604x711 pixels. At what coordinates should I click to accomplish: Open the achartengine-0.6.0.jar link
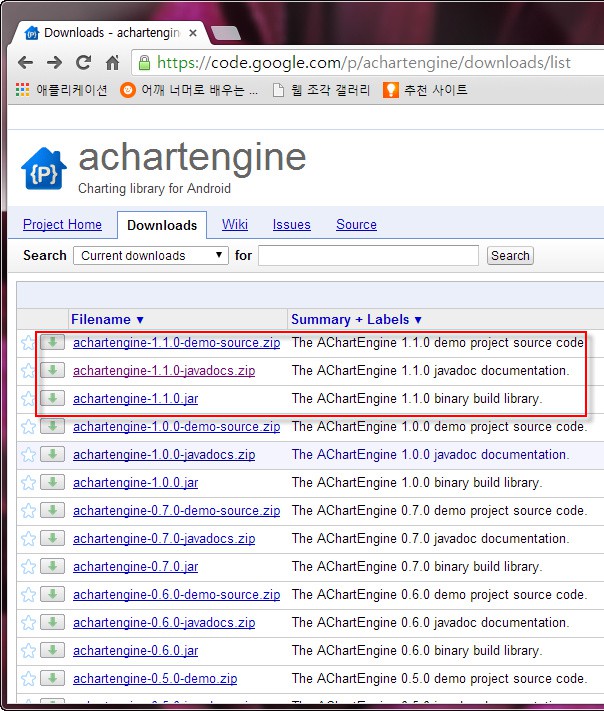(x=136, y=651)
